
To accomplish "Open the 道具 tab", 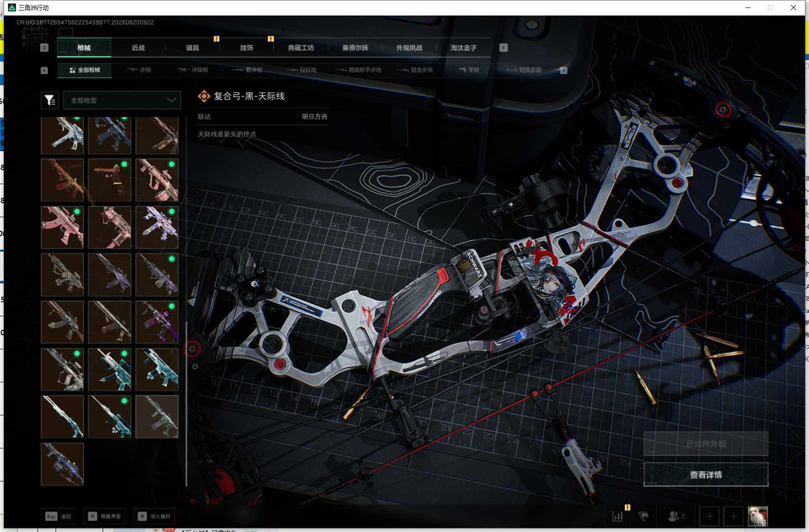I will coord(192,48).
